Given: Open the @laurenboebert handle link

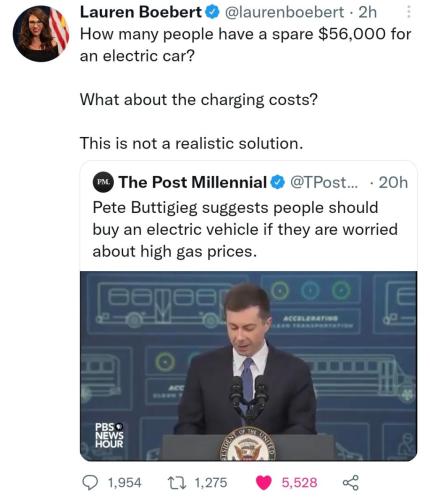Looking at the screenshot, I should 284,13.
